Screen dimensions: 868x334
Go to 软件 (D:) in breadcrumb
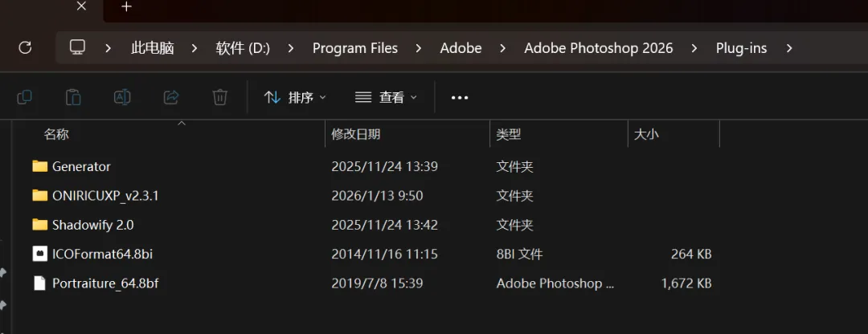pyautogui.click(x=243, y=48)
